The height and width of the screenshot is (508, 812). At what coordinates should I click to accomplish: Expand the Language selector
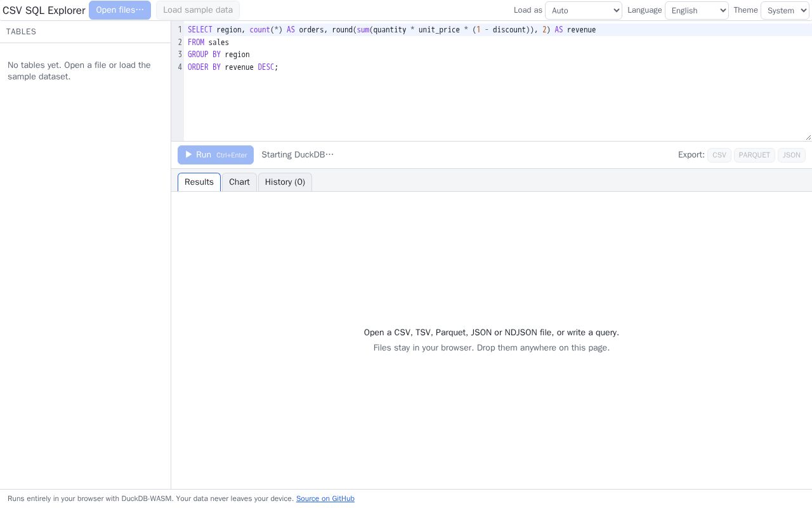(697, 10)
